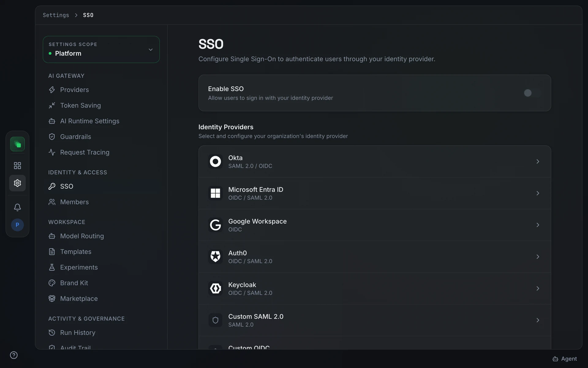Expand the Keycloak row chevron

click(538, 289)
